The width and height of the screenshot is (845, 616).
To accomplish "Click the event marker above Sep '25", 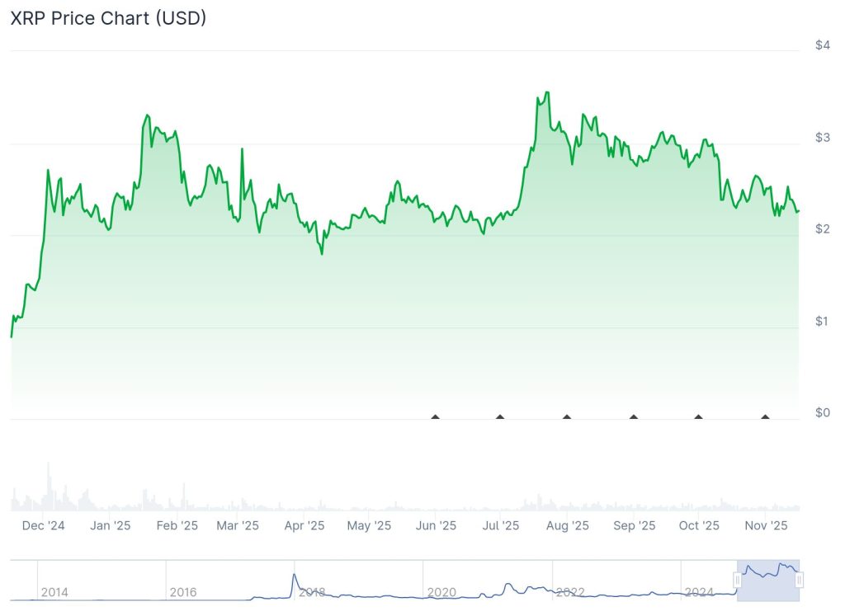I will [x=634, y=416].
